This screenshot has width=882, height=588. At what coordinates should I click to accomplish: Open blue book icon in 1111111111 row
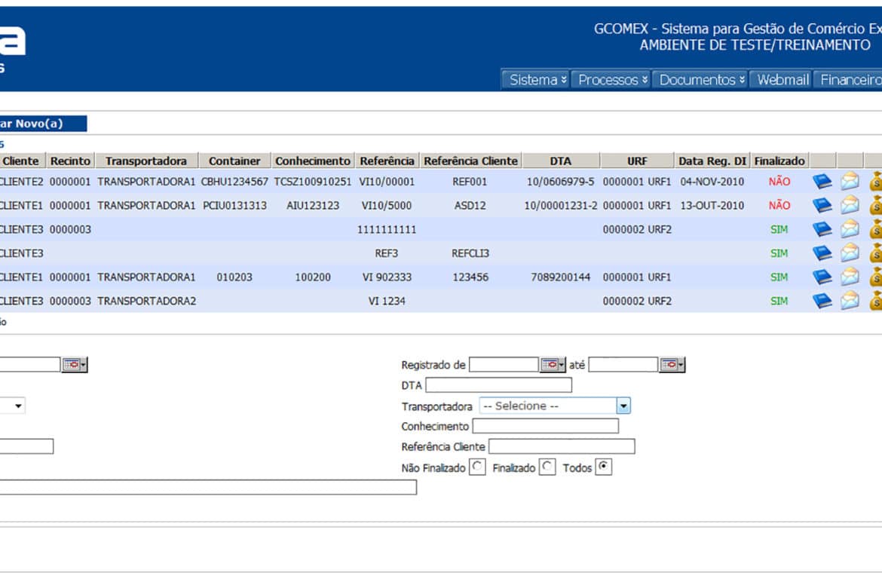click(x=822, y=230)
